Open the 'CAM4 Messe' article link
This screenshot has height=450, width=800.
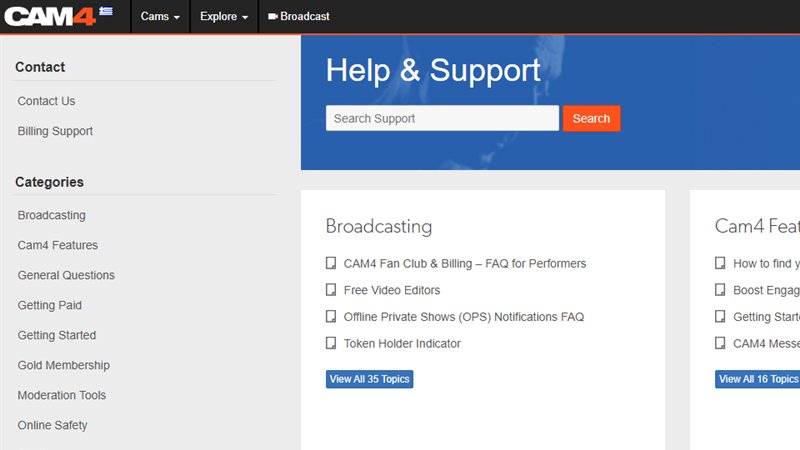pyautogui.click(x=766, y=343)
